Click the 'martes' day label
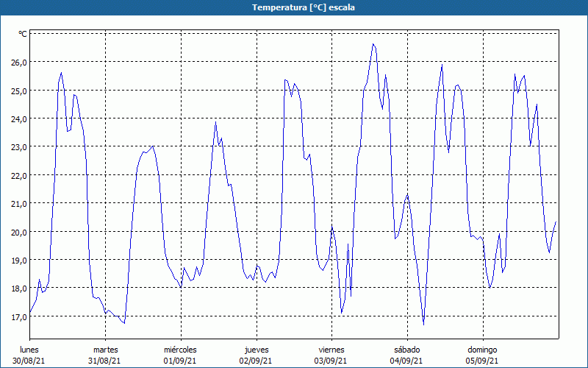The image size is (588, 368). (106, 350)
